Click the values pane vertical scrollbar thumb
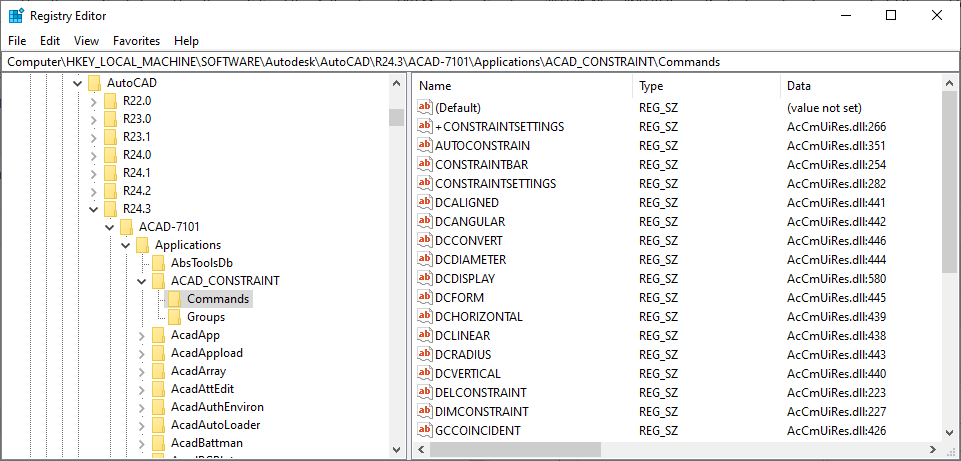The width and height of the screenshot is (961, 461). pos(951,182)
